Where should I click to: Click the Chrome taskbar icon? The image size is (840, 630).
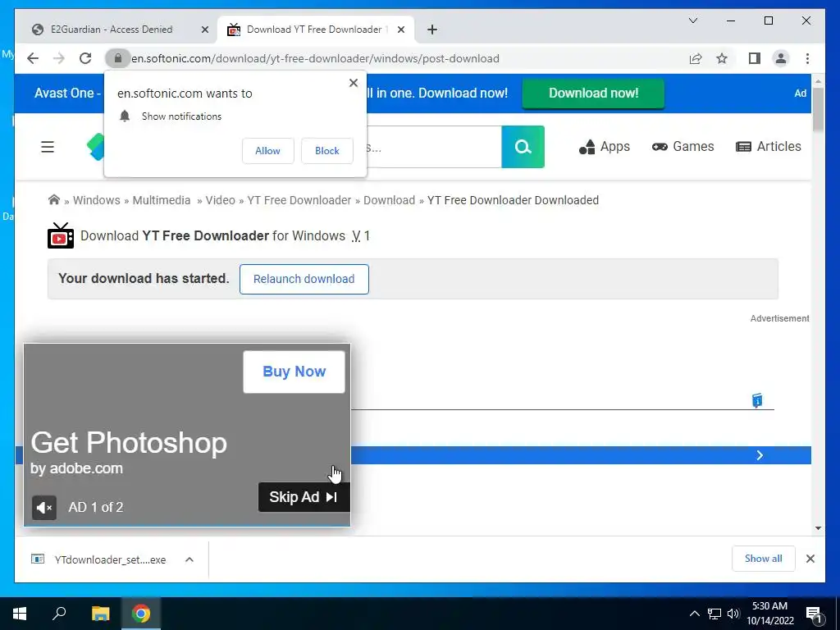[141, 614]
